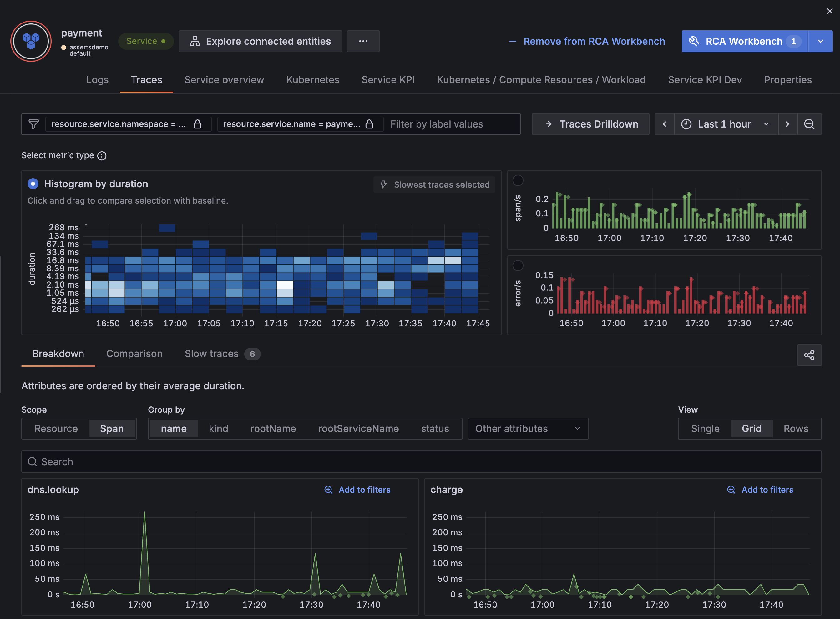Switch to the Service overview tab

[x=224, y=80]
